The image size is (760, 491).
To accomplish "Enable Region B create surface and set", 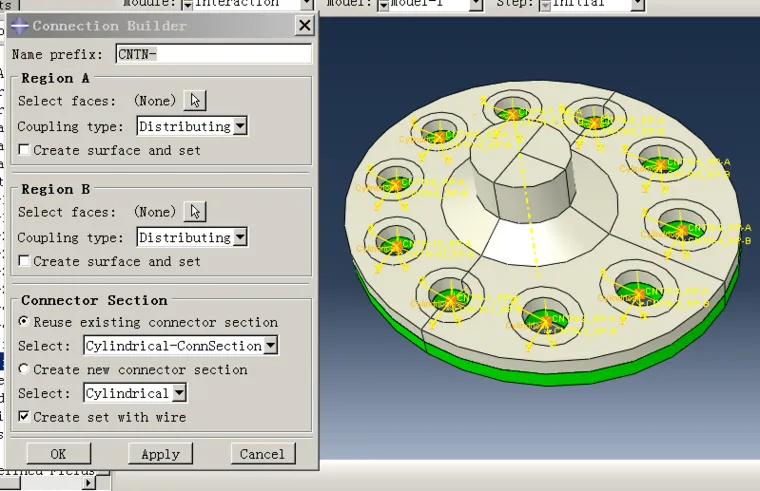I will [x=24, y=260].
